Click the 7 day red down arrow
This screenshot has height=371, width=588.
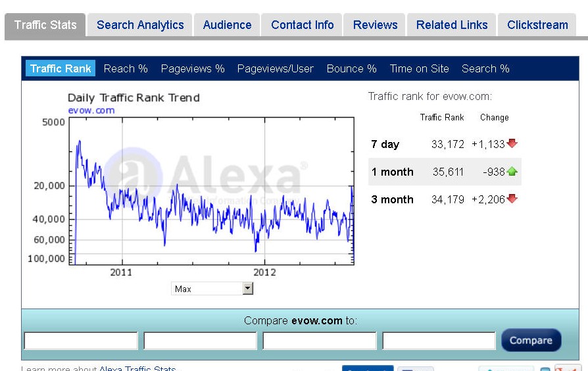(512, 143)
